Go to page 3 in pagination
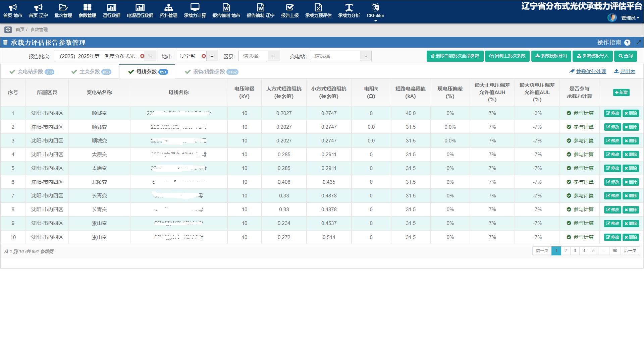This screenshot has height=362, width=644. click(x=575, y=251)
